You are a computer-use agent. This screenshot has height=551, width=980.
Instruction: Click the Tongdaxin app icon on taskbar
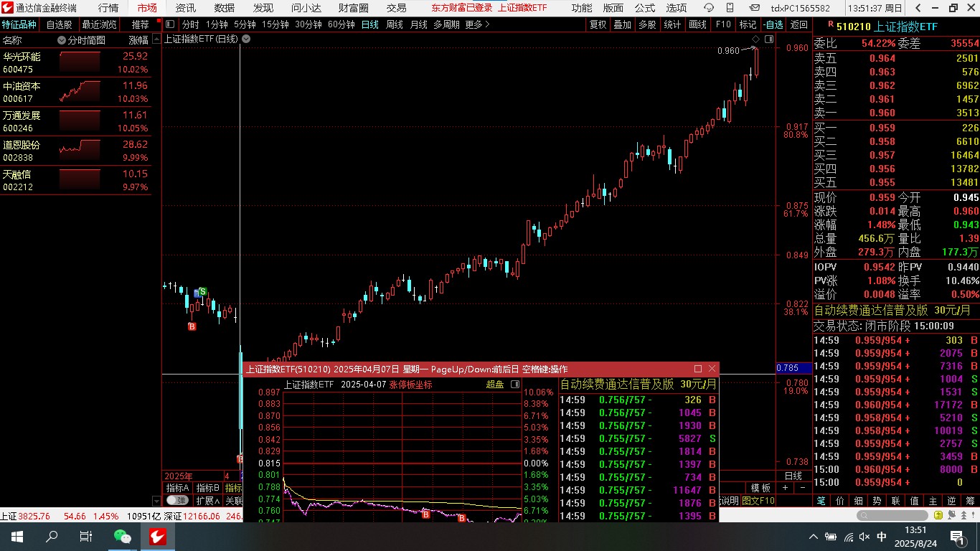158,537
